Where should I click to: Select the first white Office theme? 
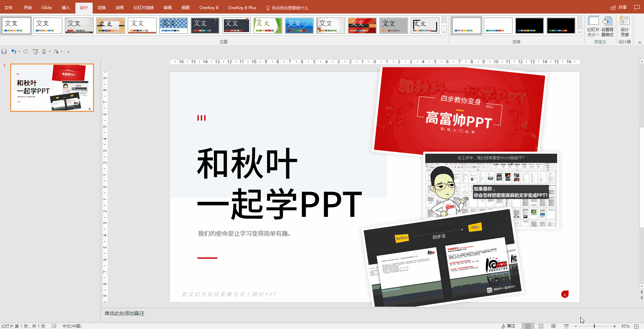point(17,26)
